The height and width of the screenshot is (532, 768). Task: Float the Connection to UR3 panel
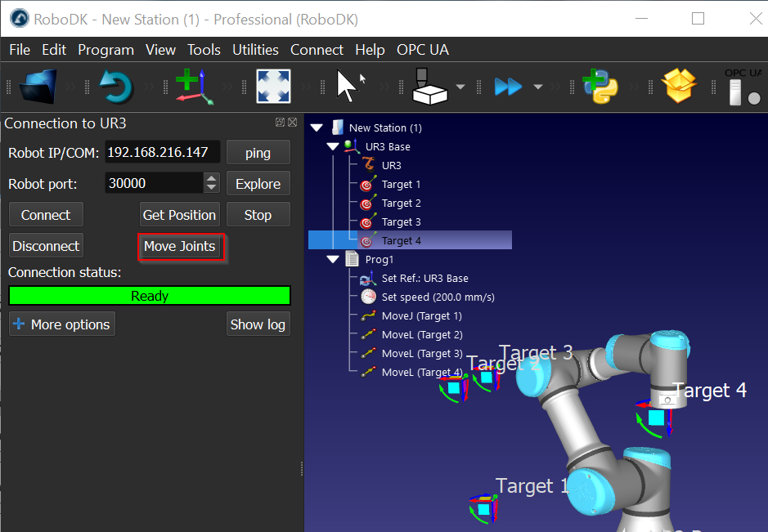tap(281, 123)
